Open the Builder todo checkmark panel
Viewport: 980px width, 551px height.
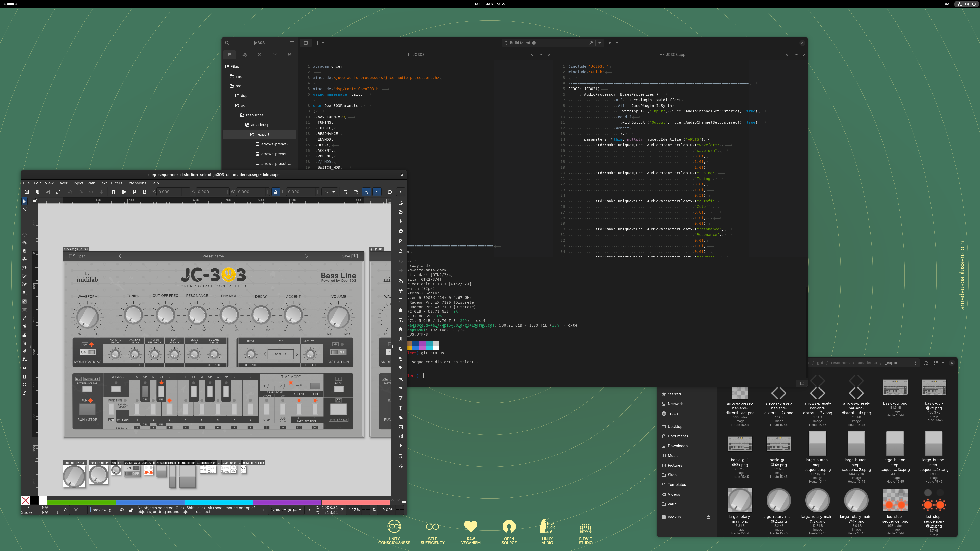275,54
